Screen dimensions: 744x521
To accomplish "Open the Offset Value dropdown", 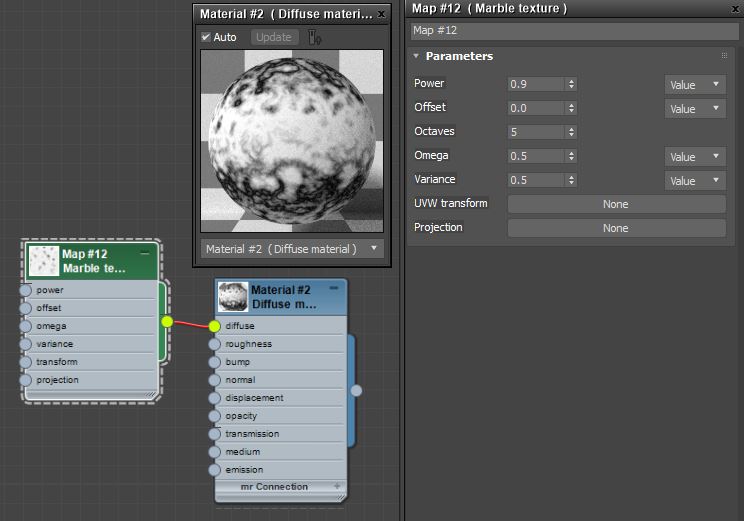I will click(x=695, y=109).
